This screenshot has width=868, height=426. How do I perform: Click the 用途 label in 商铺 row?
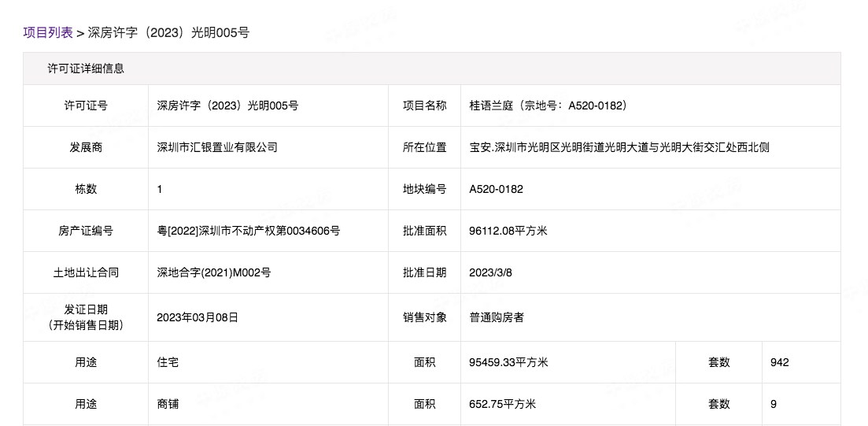[86, 404]
